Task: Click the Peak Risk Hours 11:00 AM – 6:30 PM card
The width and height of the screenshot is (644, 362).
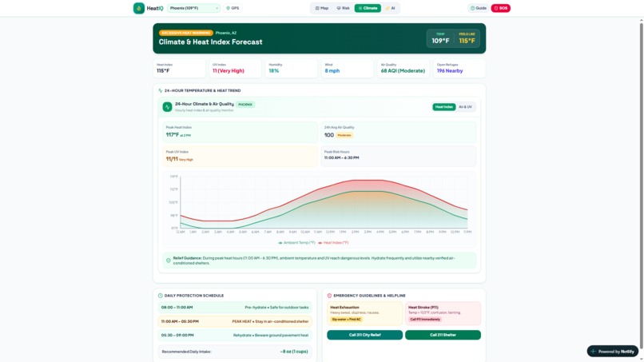Action: 399,156
